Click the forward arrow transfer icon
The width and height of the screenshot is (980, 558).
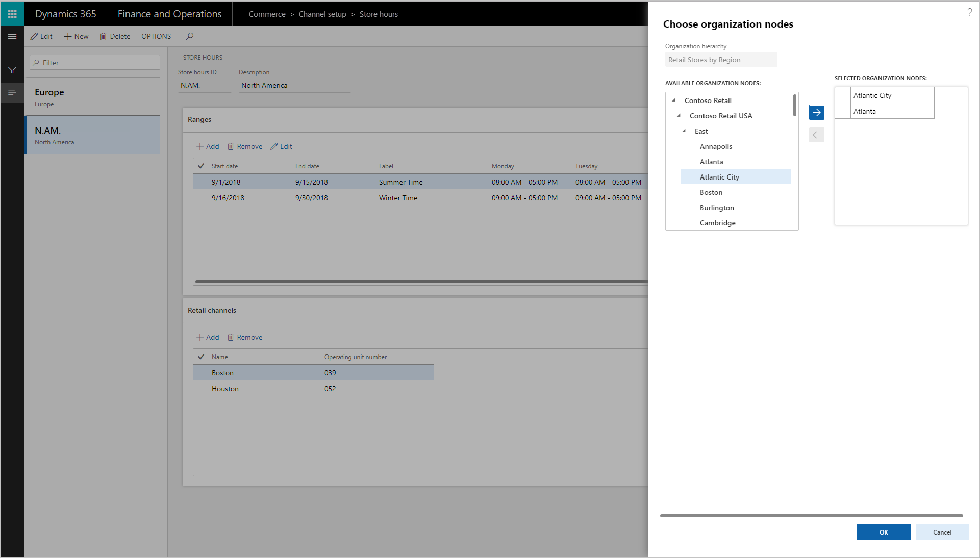(816, 112)
